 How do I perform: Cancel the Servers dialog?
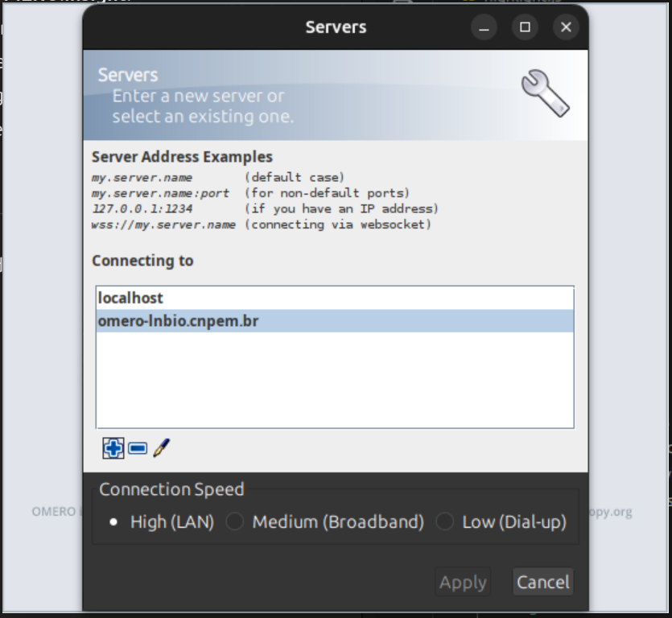[542, 582]
